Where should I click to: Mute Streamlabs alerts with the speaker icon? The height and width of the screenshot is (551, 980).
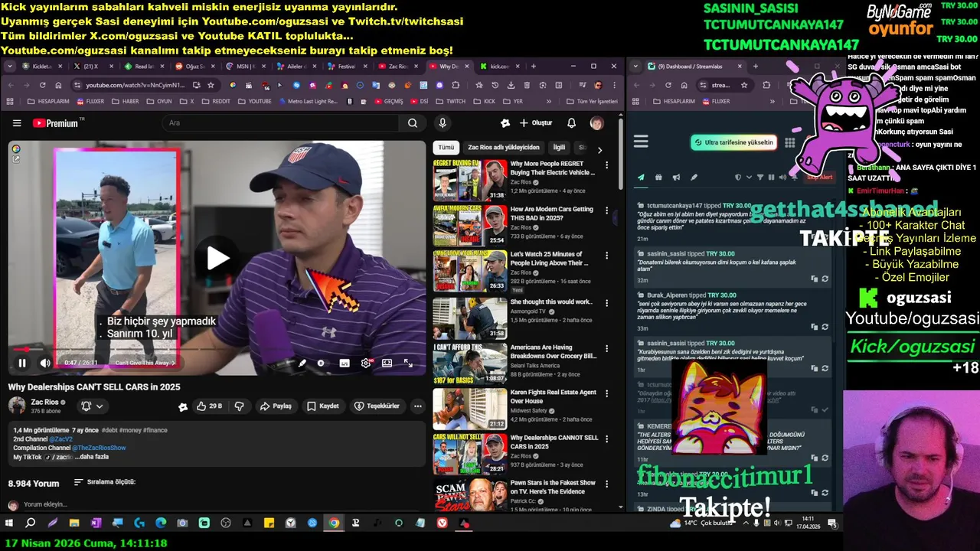click(x=782, y=178)
